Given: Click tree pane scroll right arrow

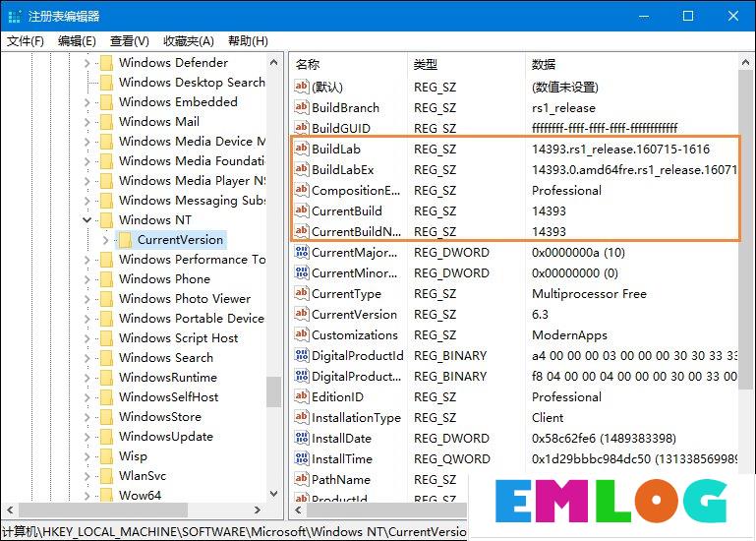Looking at the screenshot, I should pyautogui.click(x=257, y=510).
